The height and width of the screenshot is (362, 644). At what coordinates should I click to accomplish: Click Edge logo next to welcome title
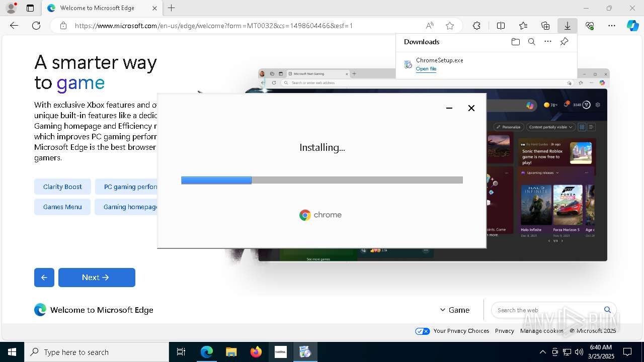point(40,310)
